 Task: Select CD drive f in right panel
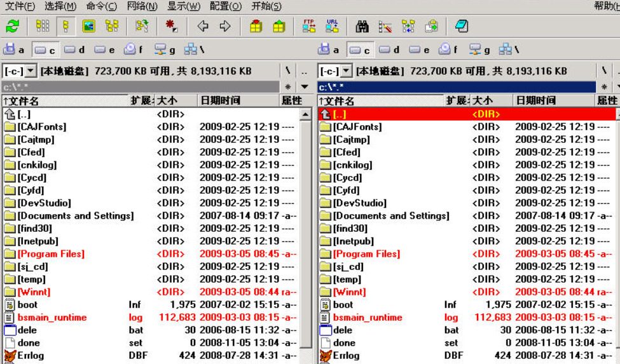[x=448, y=50]
